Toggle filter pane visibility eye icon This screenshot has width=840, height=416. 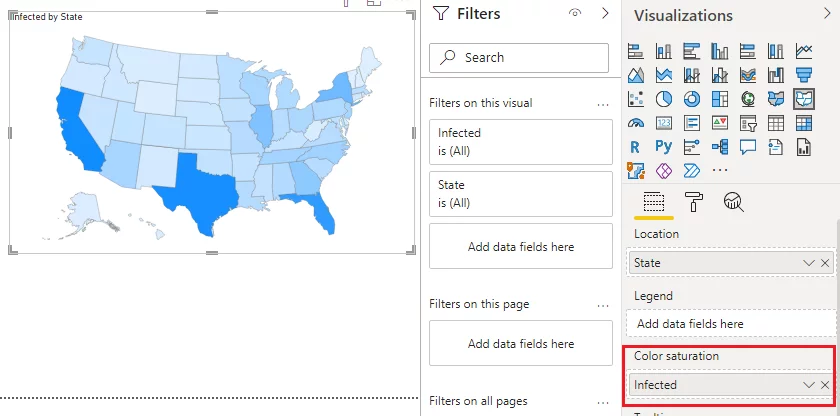575,14
